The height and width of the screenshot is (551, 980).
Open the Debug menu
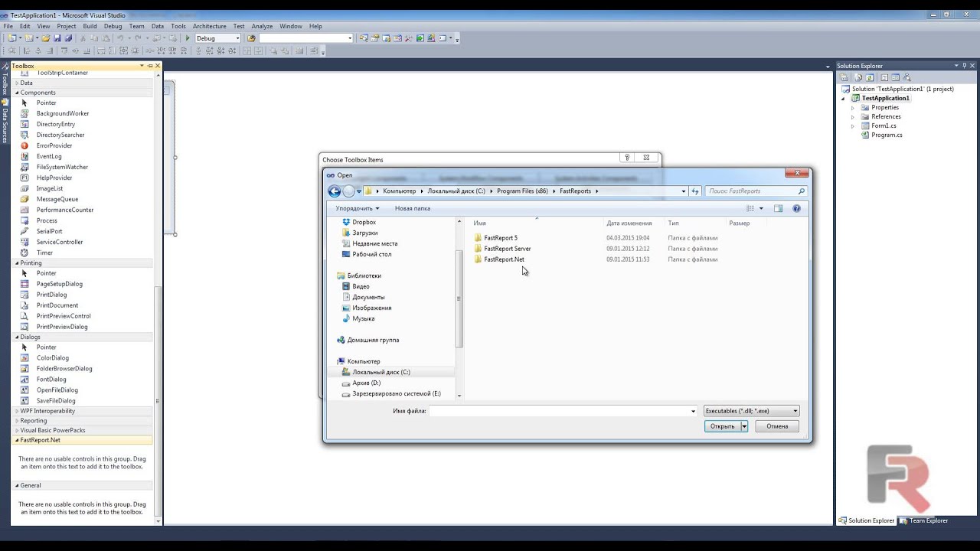(113, 26)
